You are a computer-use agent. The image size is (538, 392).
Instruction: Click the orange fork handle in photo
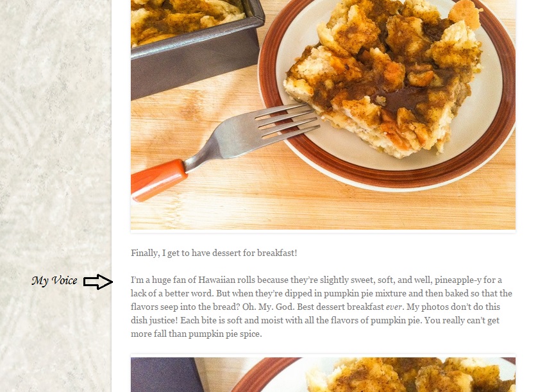[x=158, y=180]
